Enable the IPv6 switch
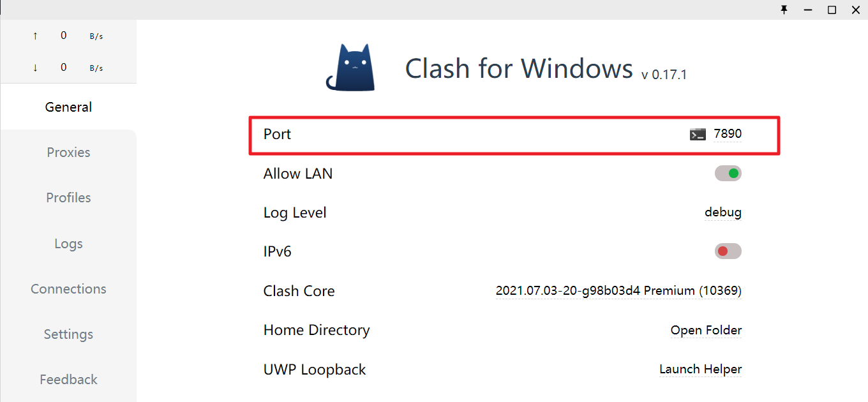The height and width of the screenshot is (402, 868). point(728,251)
